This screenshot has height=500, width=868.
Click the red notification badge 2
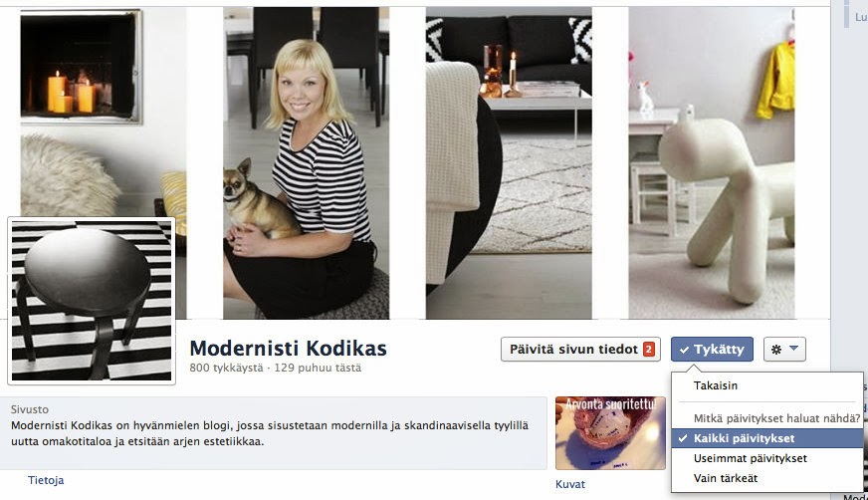[x=648, y=350]
